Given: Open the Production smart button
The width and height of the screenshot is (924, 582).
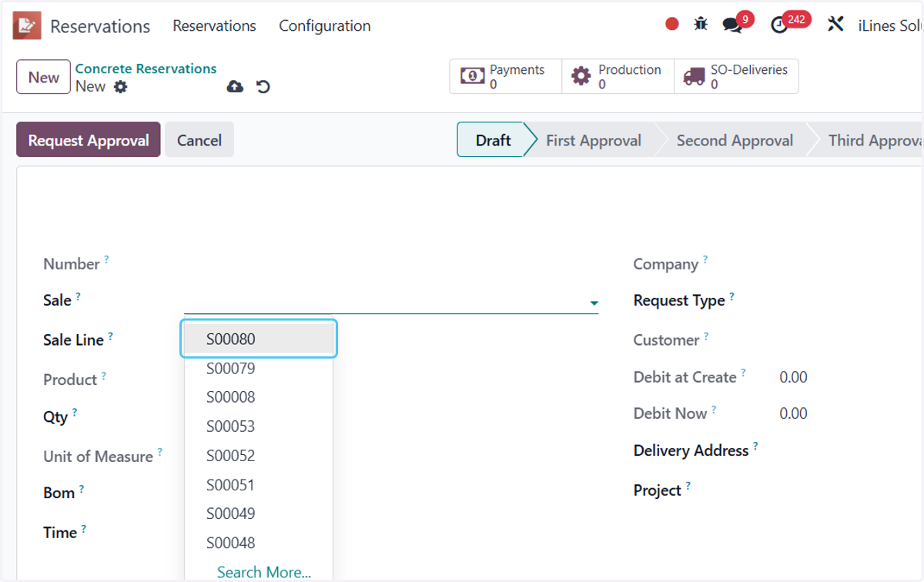Looking at the screenshot, I should pyautogui.click(x=618, y=76).
